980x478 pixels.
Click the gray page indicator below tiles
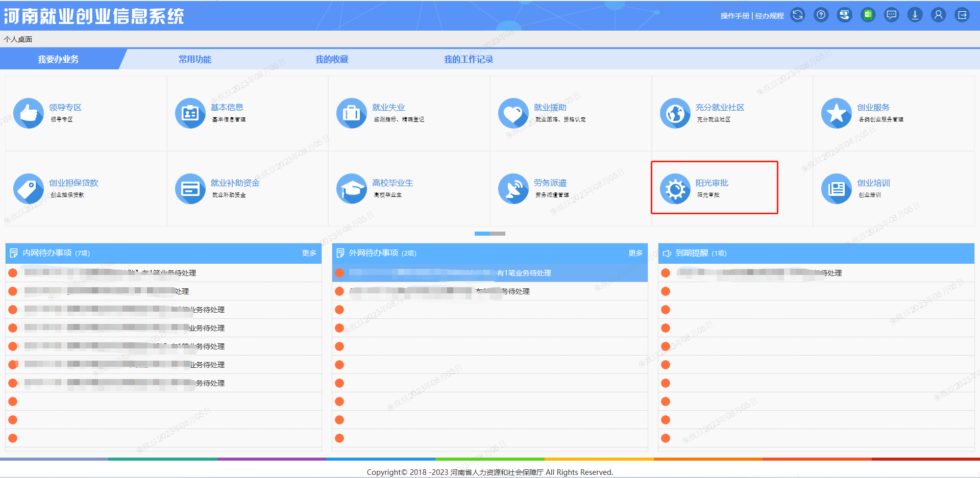pyautogui.click(x=498, y=234)
